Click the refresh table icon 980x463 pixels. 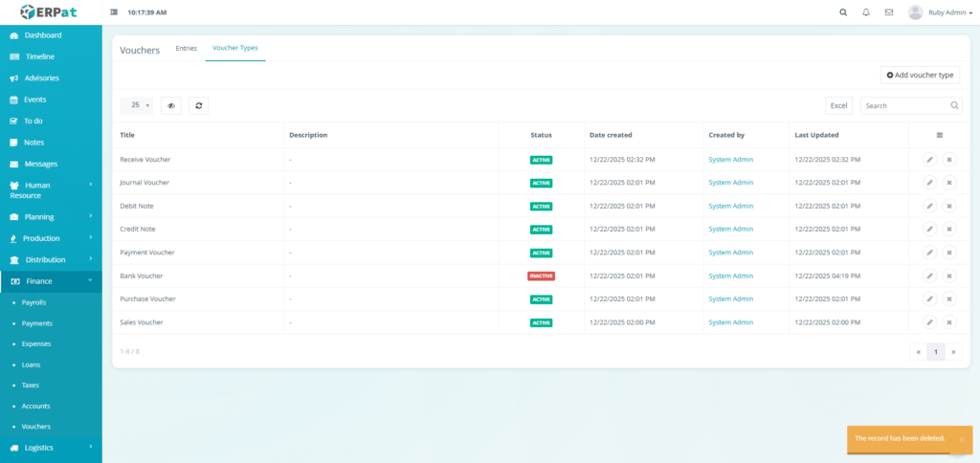pos(198,106)
